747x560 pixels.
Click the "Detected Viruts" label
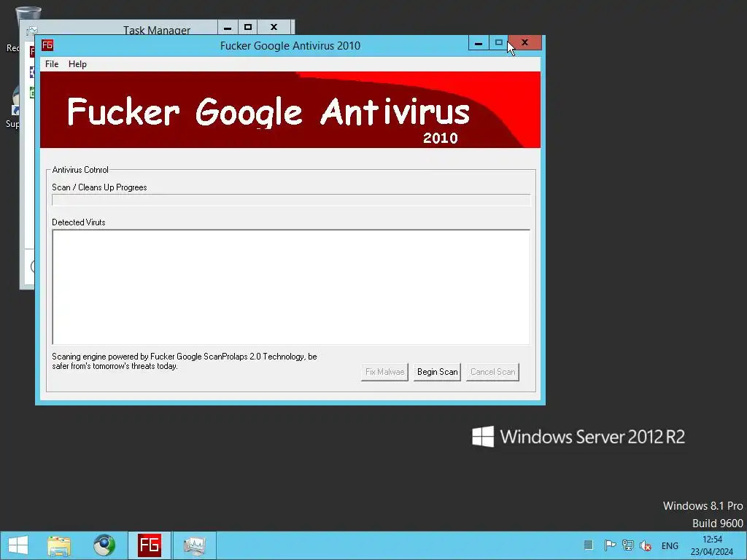(79, 222)
